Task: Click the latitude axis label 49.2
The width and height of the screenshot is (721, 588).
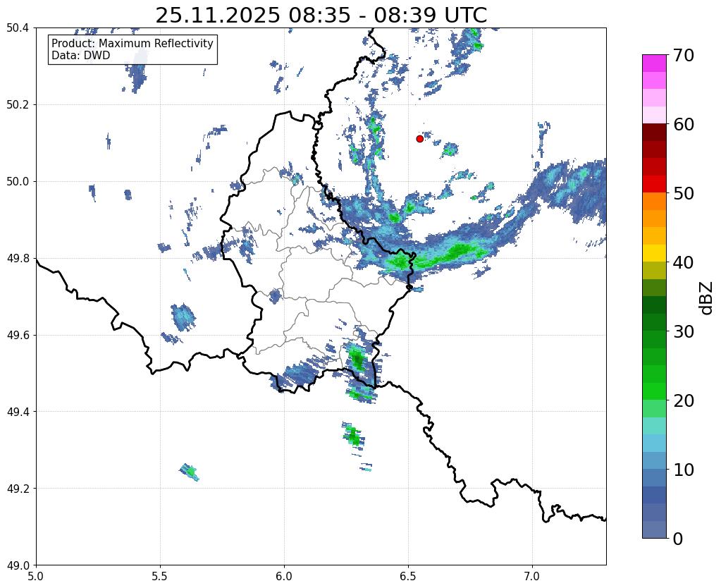Action: pyautogui.click(x=18, y=488)
